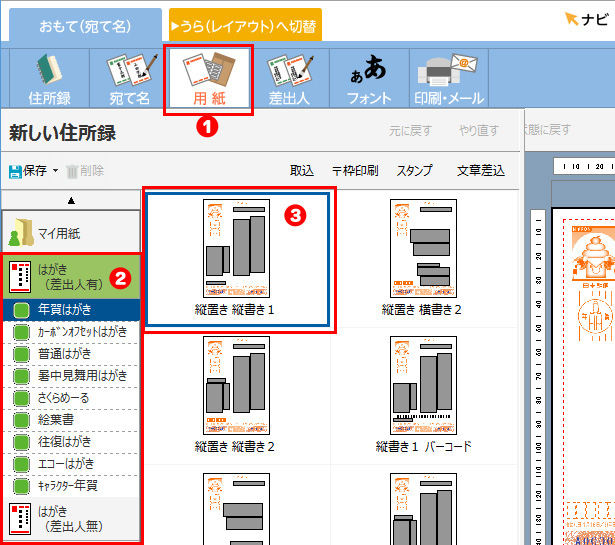Click 元に戻す undo
This screenshot has width=615, height=545.
[x=410, y=130]
